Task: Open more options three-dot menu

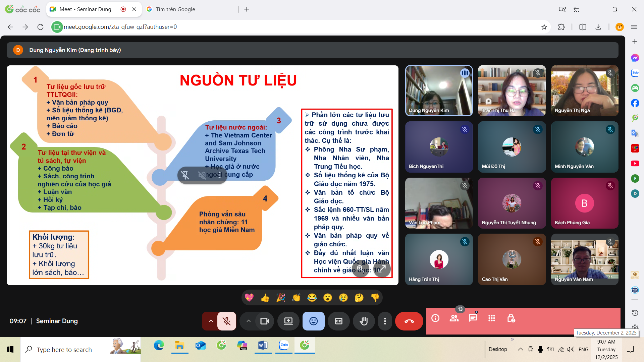Action: (385, 321)
